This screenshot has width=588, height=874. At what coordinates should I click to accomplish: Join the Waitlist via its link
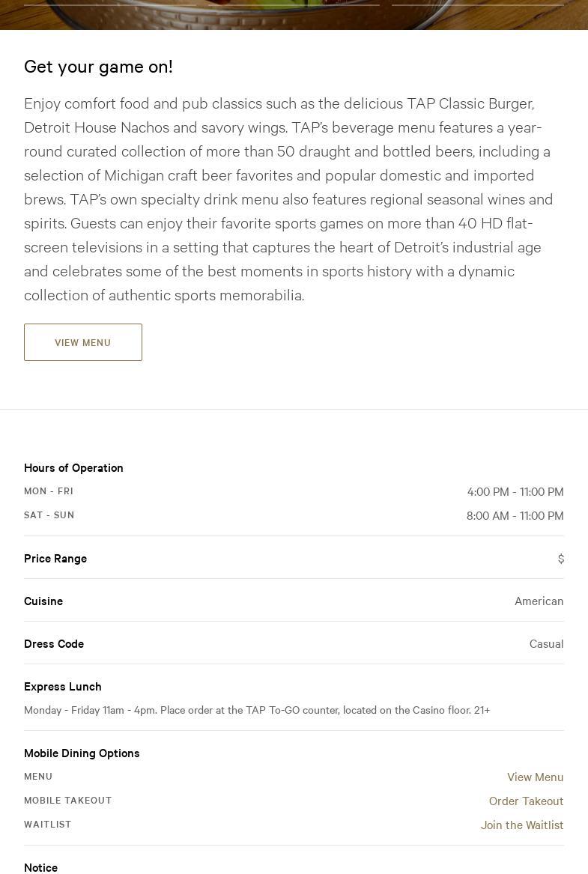tap(522, 825)
